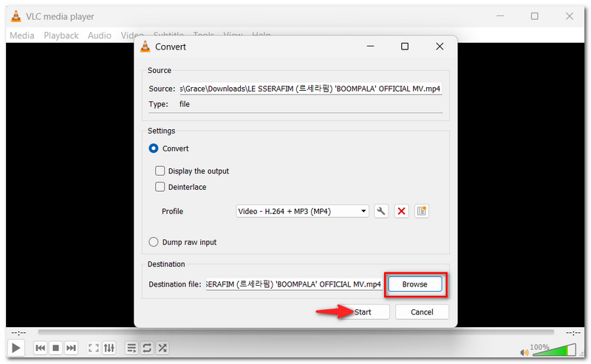Edit selected profile with wrench icon
This screenshot has width=591, height=364.
(x=381, y=211)
